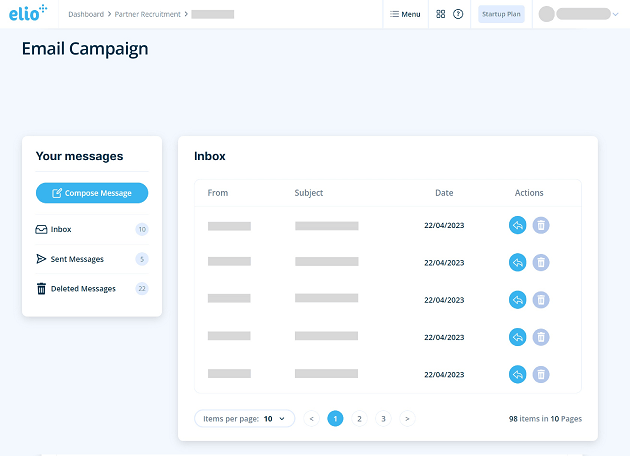Reply to the first inbox message
Viewport: 630px width, 456px height.
click(x=517, y=225)
